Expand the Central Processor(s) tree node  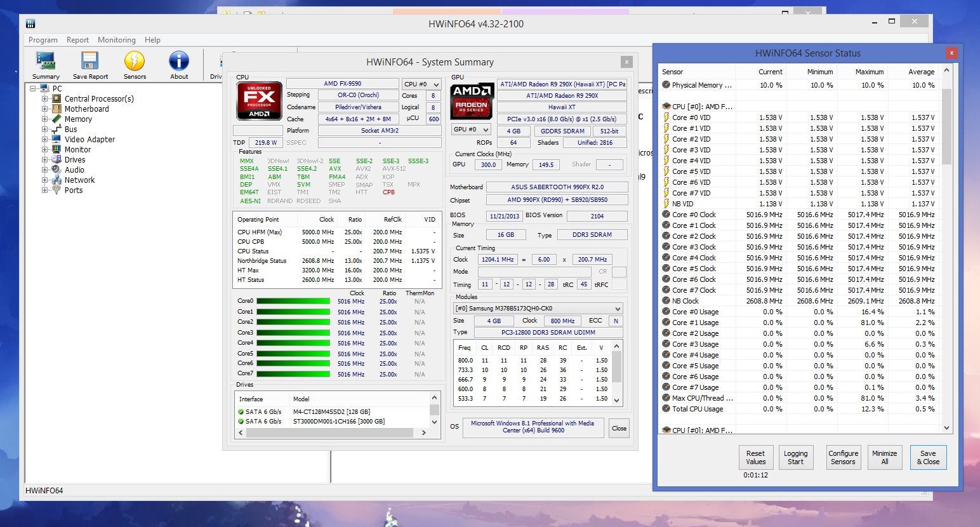(x=44, y=98)
